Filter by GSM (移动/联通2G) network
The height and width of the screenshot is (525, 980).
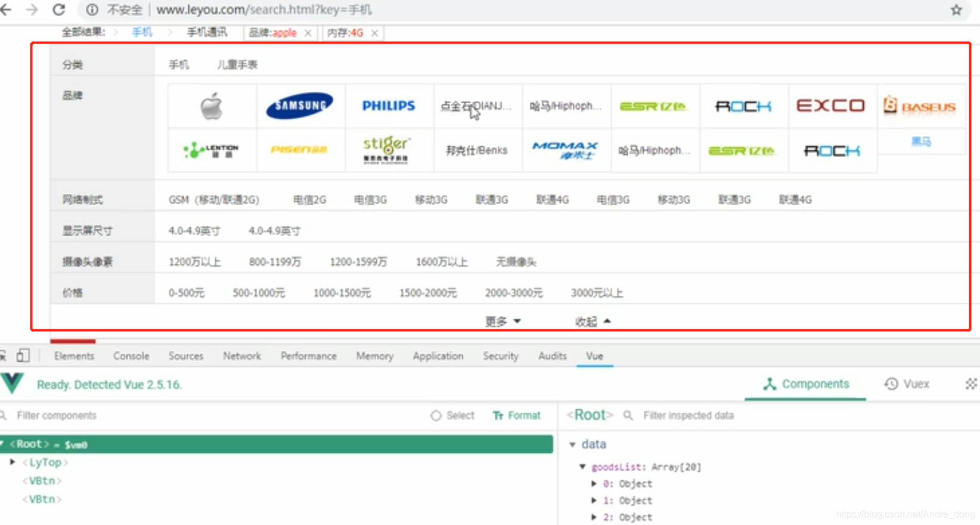click(214, 199)
